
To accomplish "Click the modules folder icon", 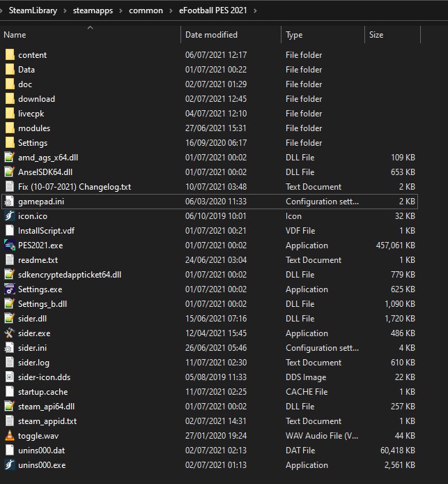I will pyautogui.click(x=10, y=128).
